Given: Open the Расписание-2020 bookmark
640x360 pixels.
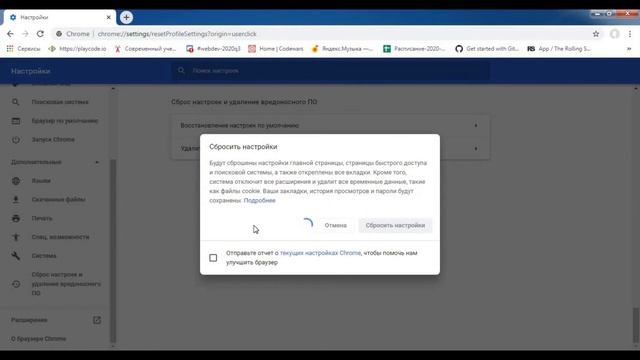Looking at the screenshot, I should pyautogui.click(x=414, y=49).
